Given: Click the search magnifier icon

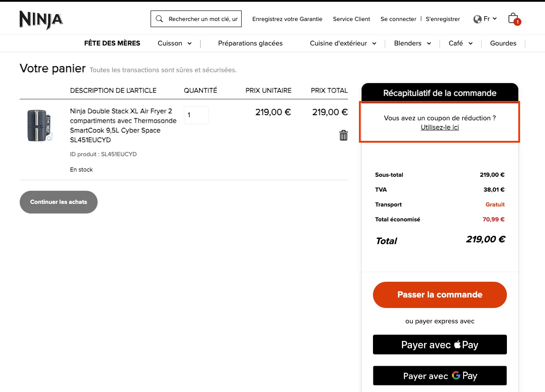Looking at the screenshot, I should point(159,19).
